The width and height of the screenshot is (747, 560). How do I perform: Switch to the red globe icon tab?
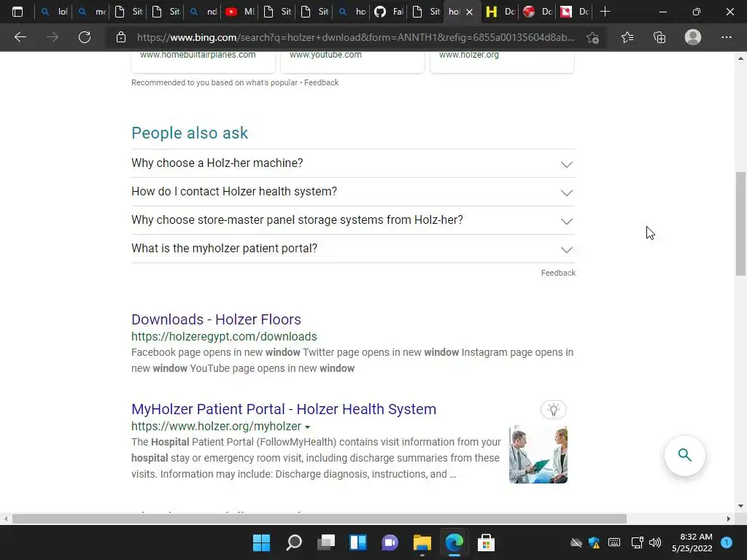pyautogui.click(x=538, y=12)
